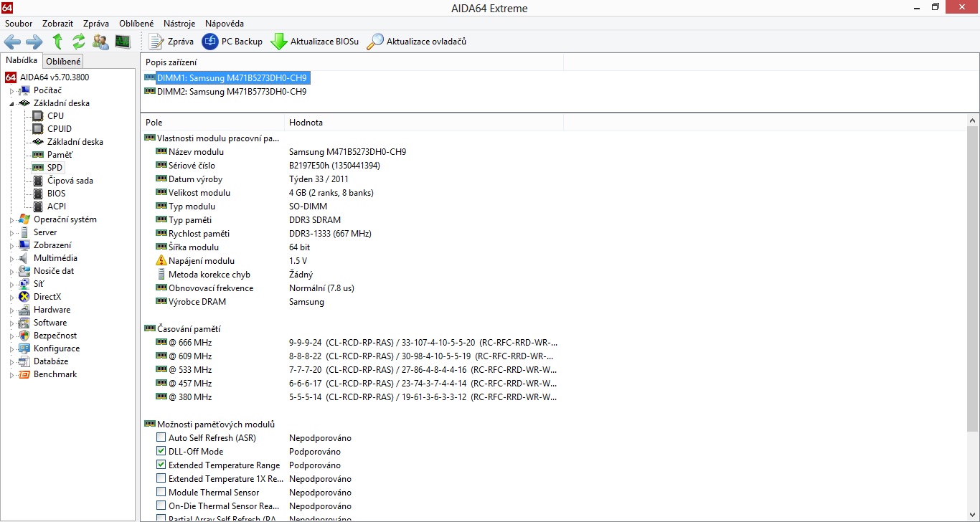Expand the Operační systém tree node

tap(11, 220)
